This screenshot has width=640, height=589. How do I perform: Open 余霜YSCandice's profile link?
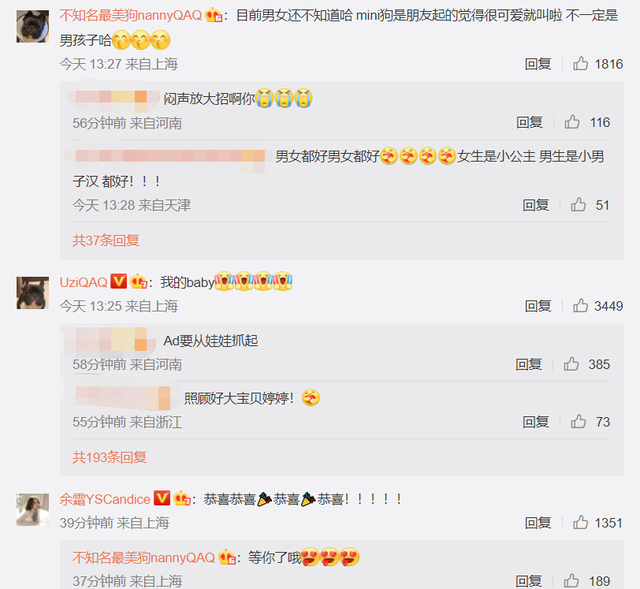click(x=105, y=499)
